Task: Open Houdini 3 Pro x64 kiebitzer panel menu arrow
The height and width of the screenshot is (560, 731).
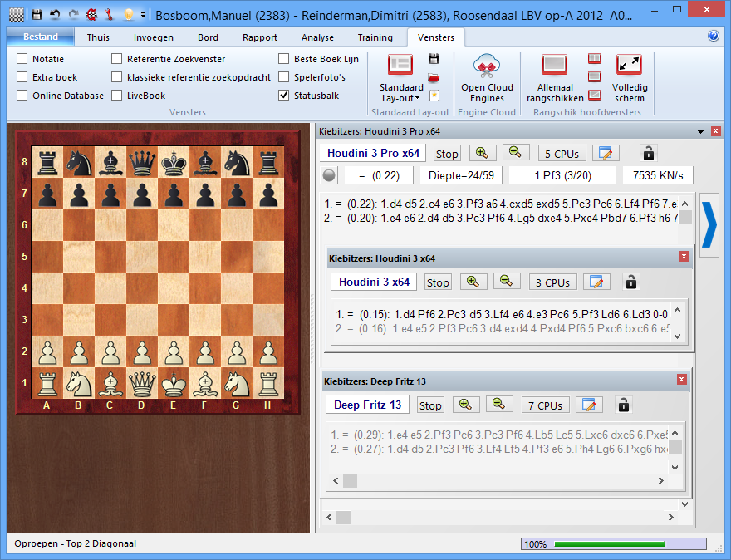Action: point(700,131)
